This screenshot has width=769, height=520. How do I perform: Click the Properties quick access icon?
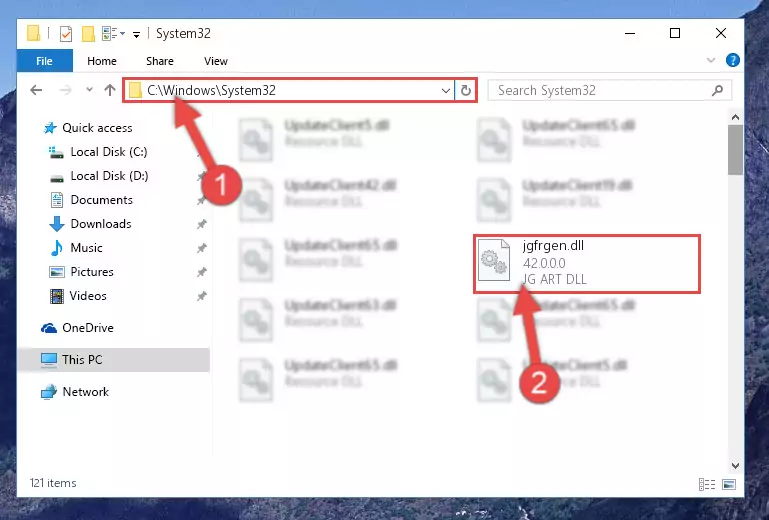66,33
